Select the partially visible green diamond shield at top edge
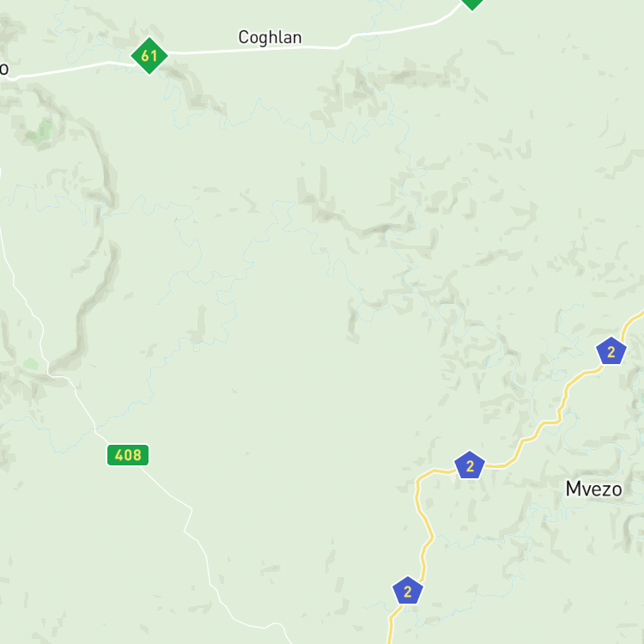The image size is (644, 644). point(472,3)
